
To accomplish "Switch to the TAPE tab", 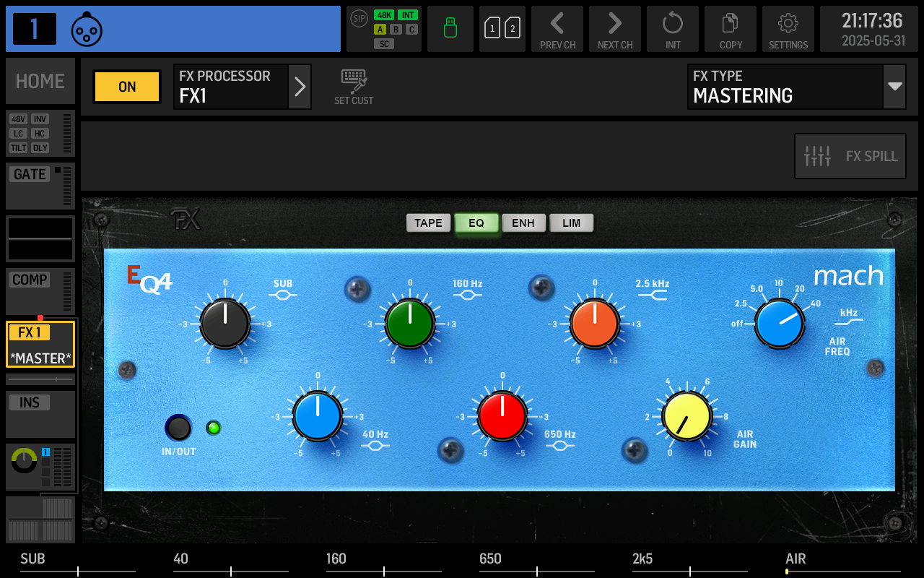I will point(428,223).
